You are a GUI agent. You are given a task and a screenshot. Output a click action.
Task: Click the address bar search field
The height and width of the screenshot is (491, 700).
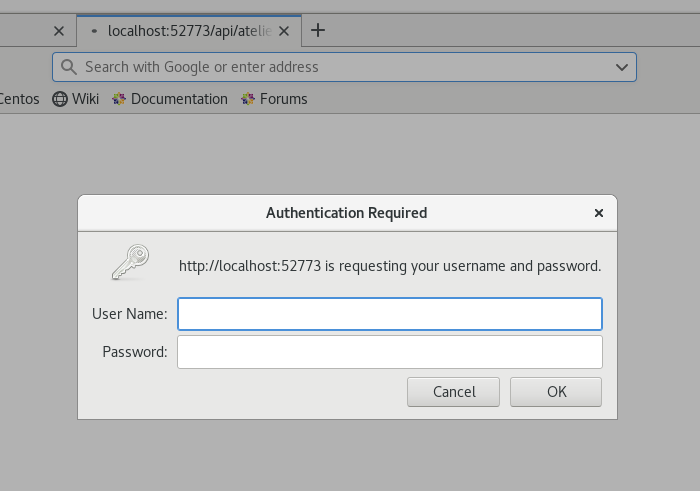tap(344, 67)
